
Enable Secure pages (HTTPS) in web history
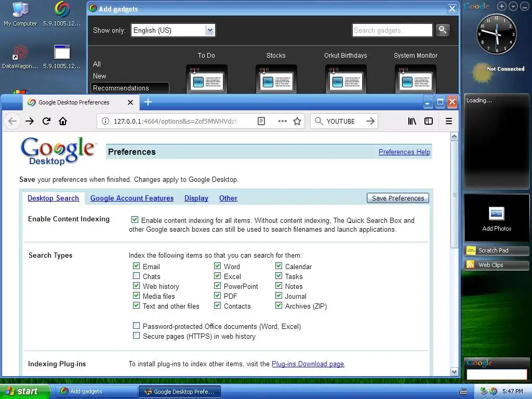[137, 336]
